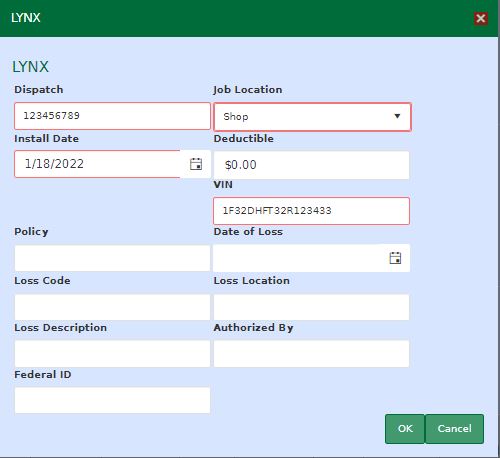Select the Loss Code field
Screen dimensions: 500x458
tap(112, 307)
